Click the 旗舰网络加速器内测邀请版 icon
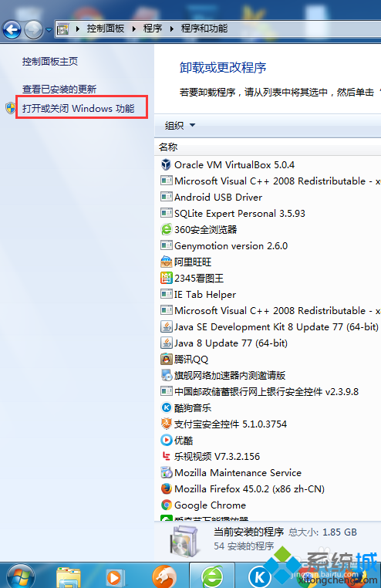This screenshot has height=588, width=381. tap(166, 375)
